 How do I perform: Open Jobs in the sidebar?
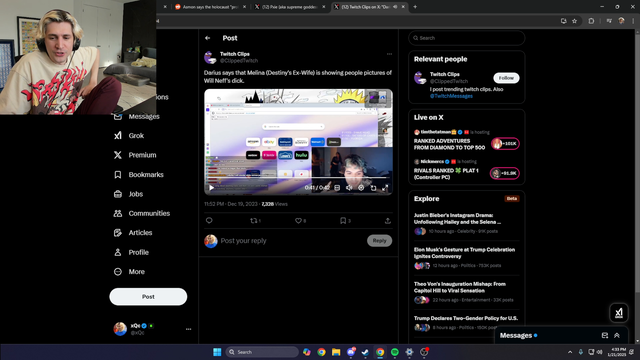coord(128,194)
